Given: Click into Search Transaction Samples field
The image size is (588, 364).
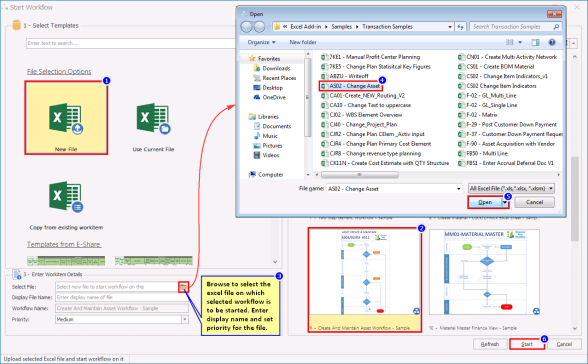Looking at the screenshot, I should (510, 27).
